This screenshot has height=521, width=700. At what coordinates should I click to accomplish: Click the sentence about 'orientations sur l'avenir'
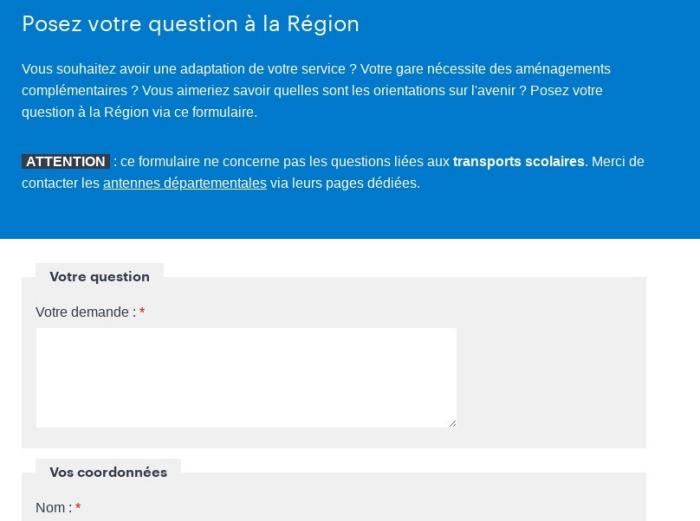(334, 90)
